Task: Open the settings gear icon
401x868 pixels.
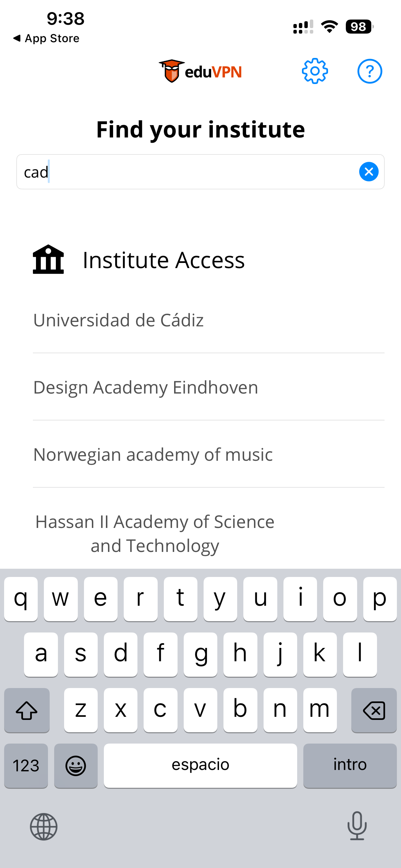Action: tap(315, 71)
